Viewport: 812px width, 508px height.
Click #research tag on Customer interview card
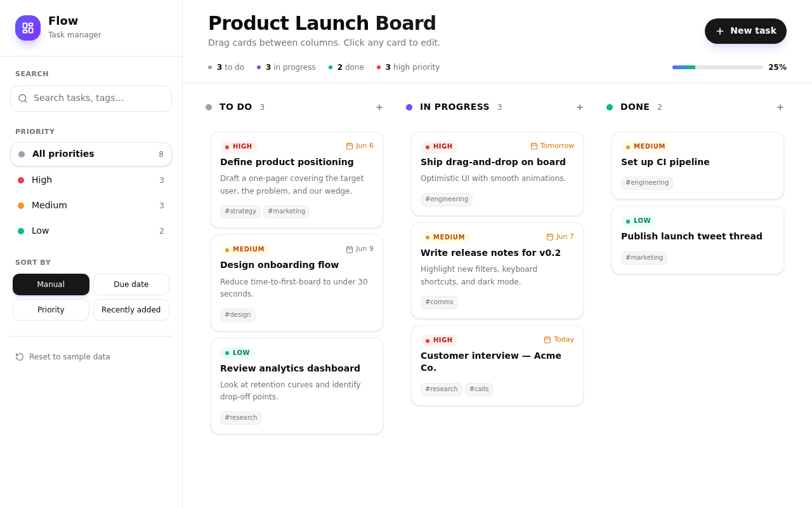tap(442, 389)
